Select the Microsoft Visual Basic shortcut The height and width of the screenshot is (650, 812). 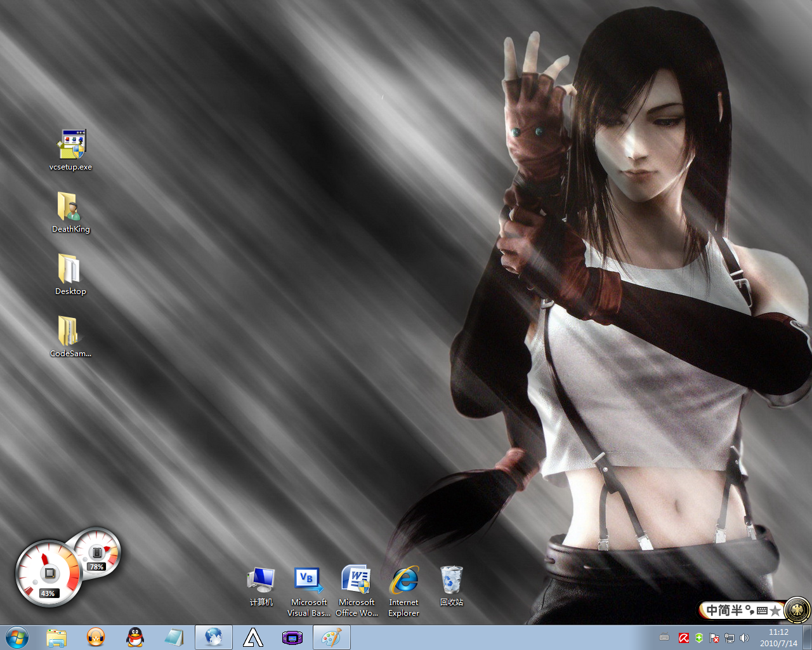(309, 592)
